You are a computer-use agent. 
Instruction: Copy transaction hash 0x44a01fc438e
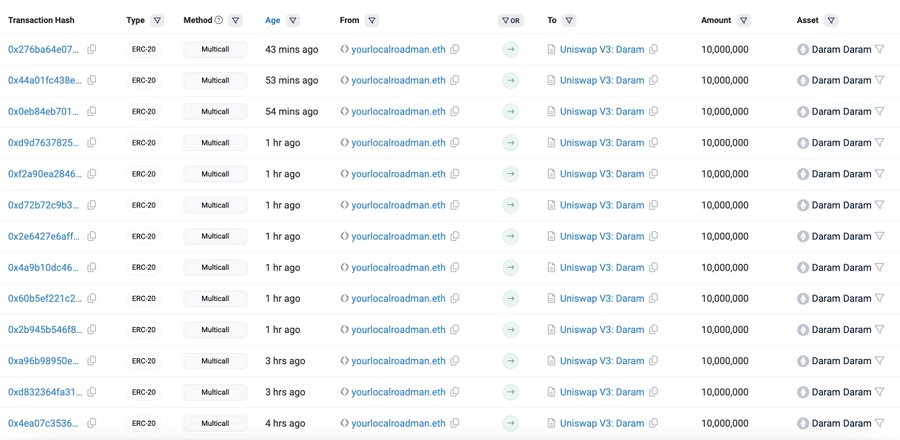click(x=91, y=80)
